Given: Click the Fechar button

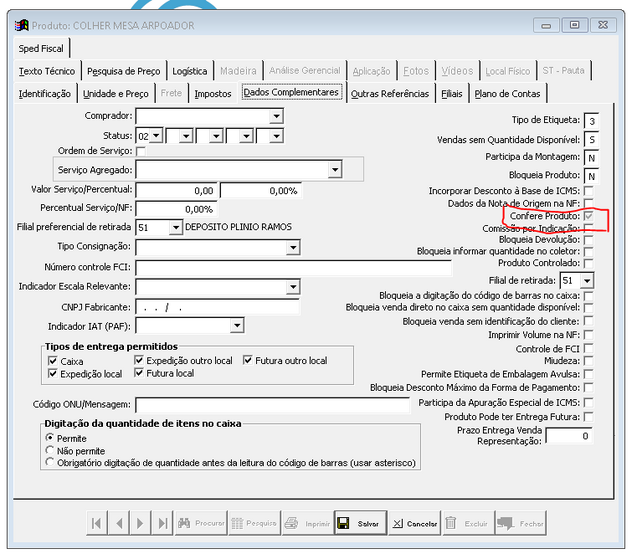Looking at the screenshot, I should (521, 523).
